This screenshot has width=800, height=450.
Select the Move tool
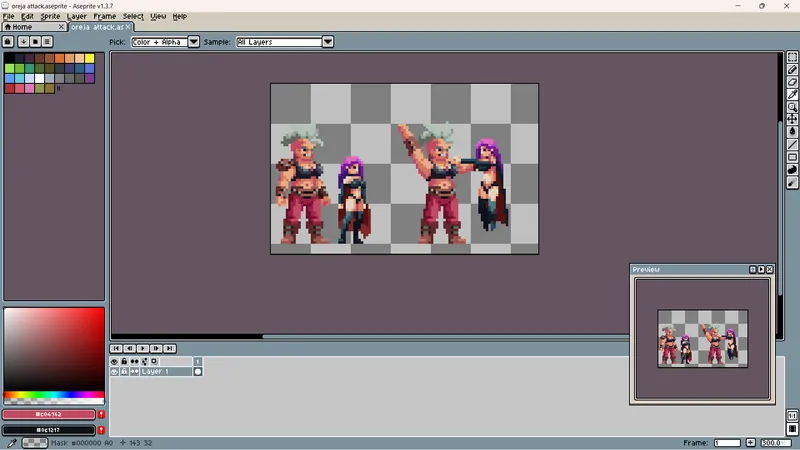point(792,119)
